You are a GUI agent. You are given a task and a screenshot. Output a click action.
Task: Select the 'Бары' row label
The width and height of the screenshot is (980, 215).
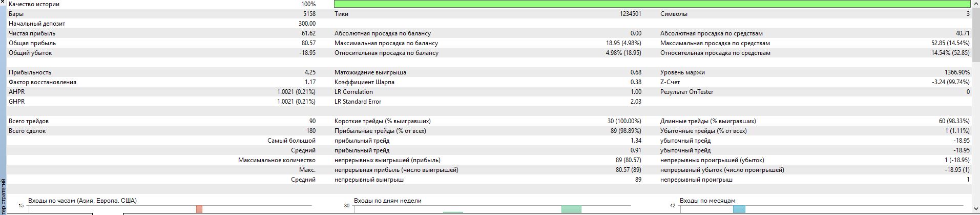tap(16, 14)
